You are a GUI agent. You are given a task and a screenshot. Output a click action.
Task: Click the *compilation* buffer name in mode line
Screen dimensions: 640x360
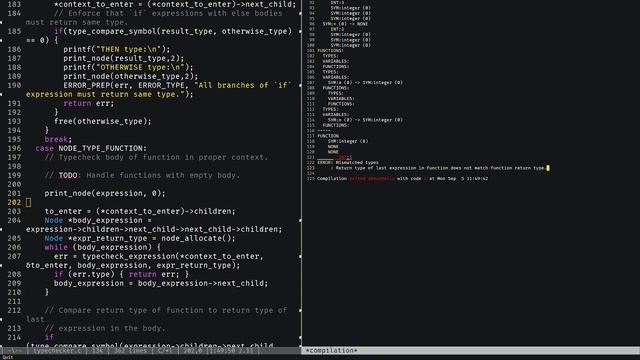pos(332,350)
